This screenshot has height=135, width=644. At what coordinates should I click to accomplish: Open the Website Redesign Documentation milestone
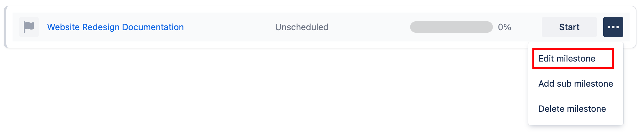pos(115,27)
